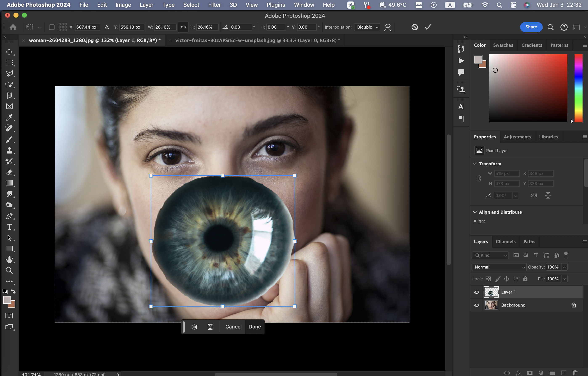The width and height of the screenshot is (588, 376).
Task: Open the Filter menu
Action: coord(214,5)
